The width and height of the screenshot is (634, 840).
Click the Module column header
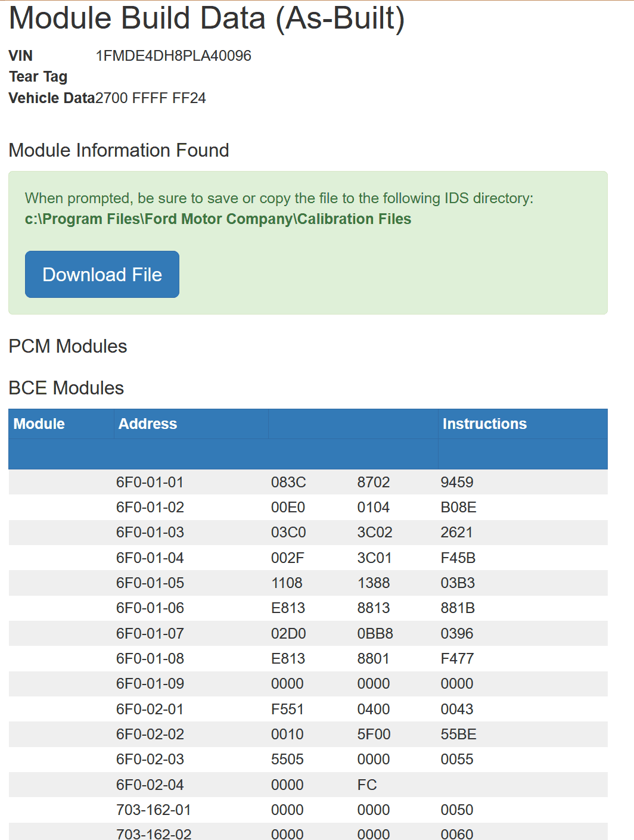coord(39,424)
